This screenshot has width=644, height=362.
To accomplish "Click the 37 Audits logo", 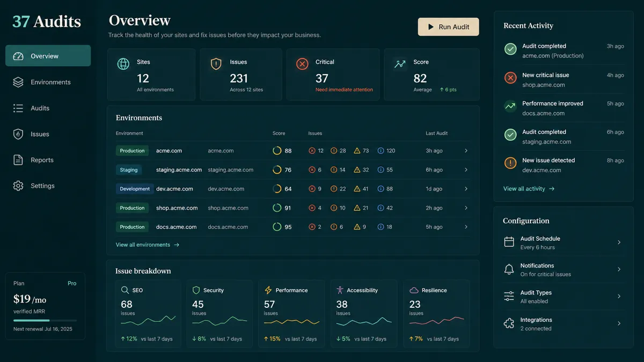I will pos(47,21).
